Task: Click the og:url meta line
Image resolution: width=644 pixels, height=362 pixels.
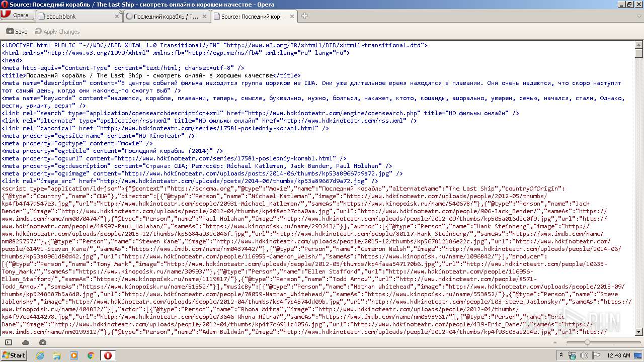Action: pos(174,158)
